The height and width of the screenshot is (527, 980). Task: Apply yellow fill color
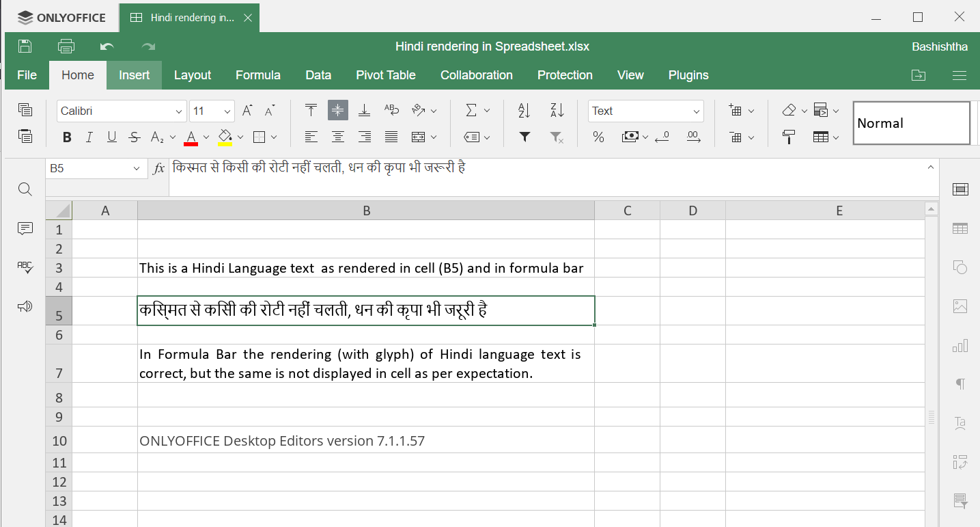point(225,137)
